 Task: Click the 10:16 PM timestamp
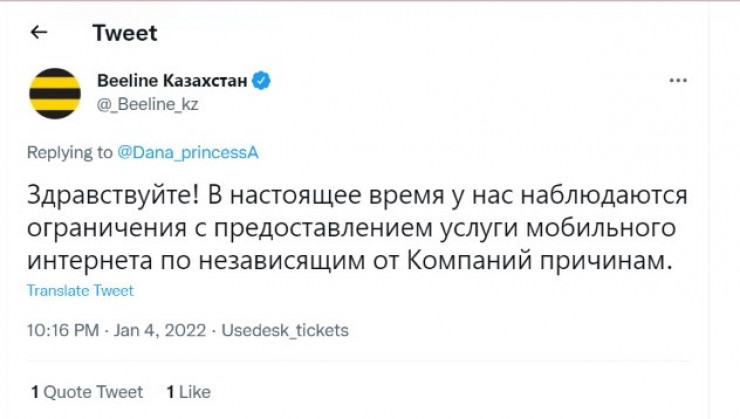point(64,330)
